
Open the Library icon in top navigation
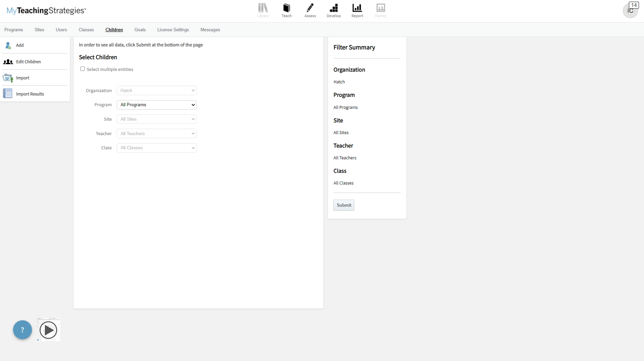pos(263,8)
